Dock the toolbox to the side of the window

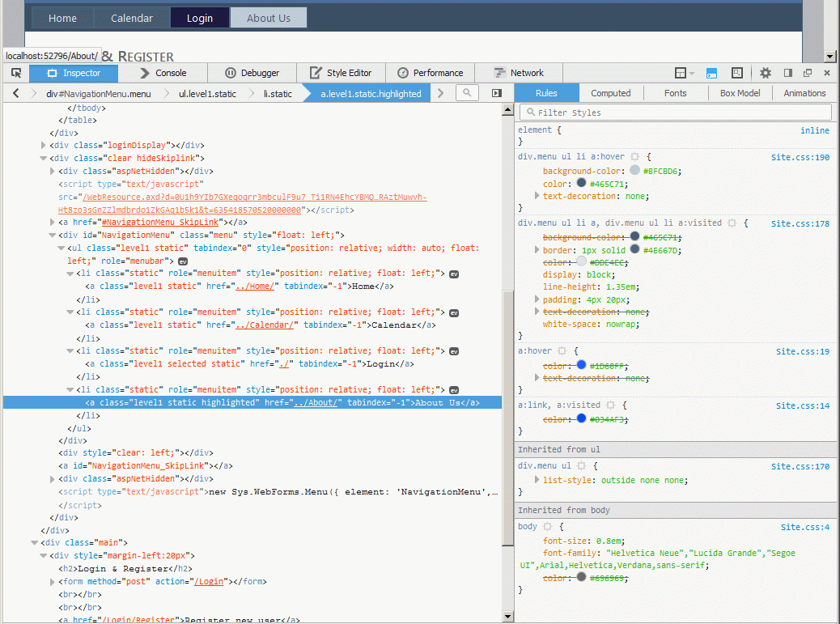point(787,73)
